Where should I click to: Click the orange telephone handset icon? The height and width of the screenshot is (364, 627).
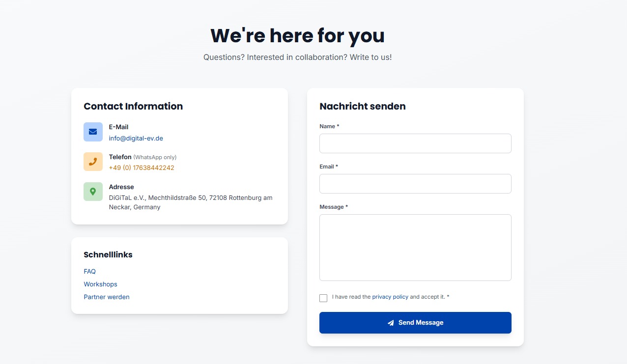(x=93, y=162)
